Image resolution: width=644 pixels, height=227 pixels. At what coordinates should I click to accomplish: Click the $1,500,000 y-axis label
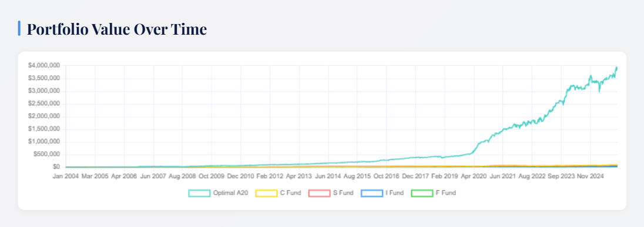[x=44, y=129]
